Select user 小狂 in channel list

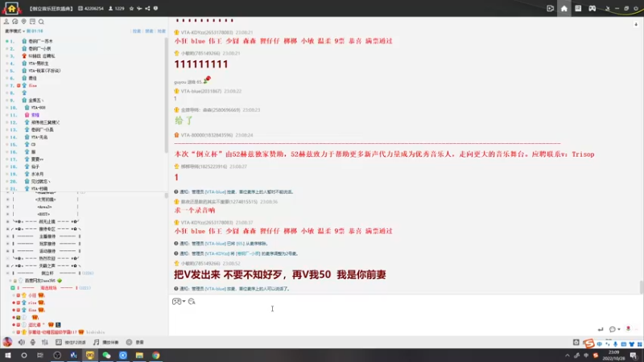tap(32, 295)
